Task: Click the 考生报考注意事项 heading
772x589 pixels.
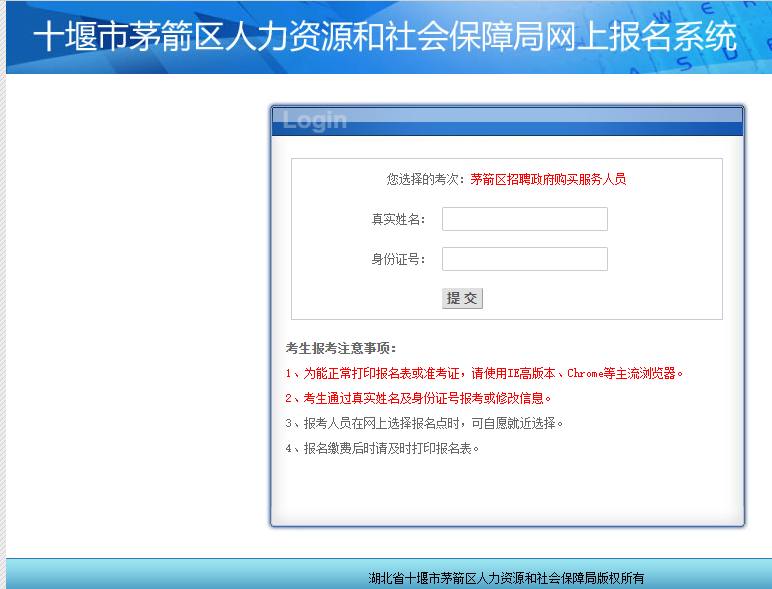Action: pyautogui.click(x=341, y=349)
